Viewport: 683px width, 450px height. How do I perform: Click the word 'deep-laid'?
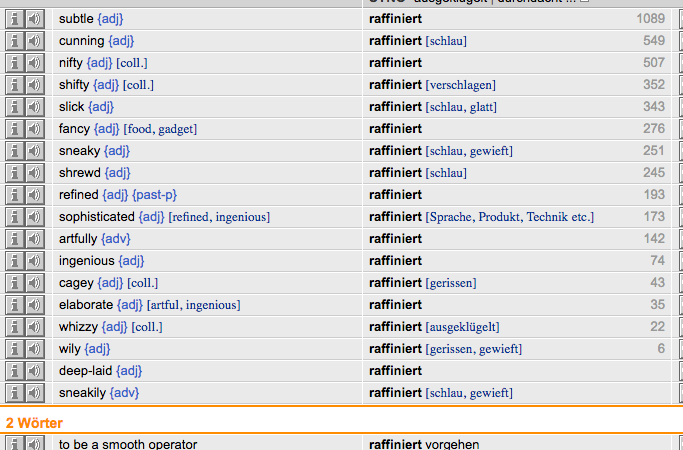85,371
